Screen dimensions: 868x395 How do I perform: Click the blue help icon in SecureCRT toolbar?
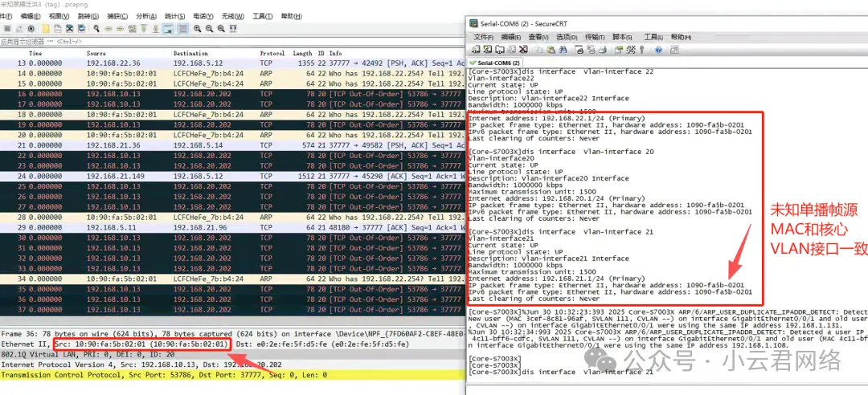(658, 50)
